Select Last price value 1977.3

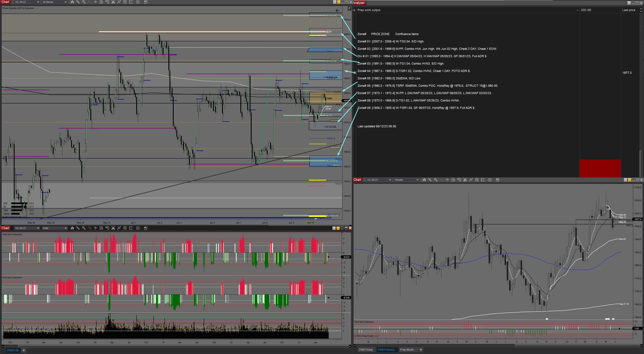click(627, 72)
